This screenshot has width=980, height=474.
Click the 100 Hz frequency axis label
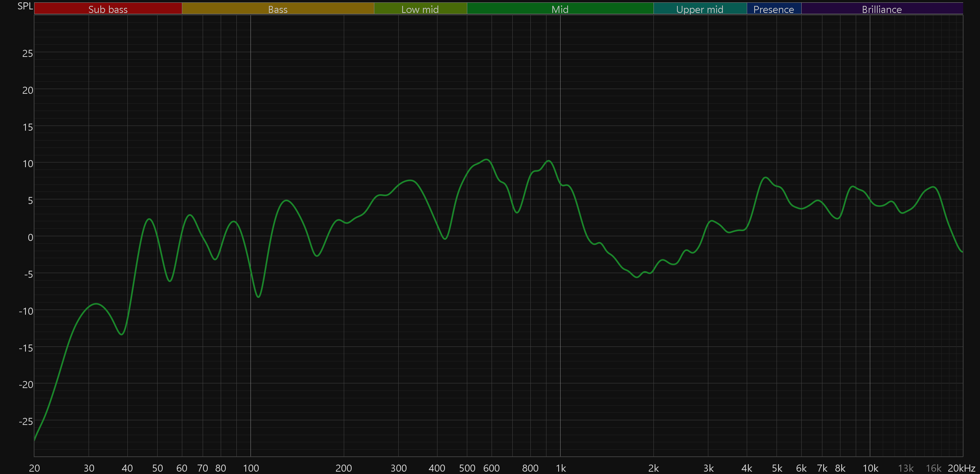(251, 468)
